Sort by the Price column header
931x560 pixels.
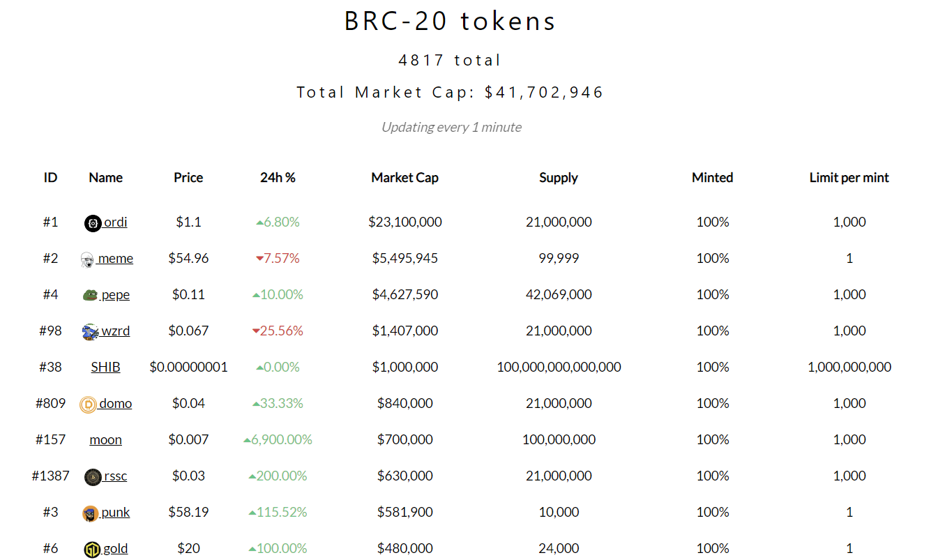point(188,178)
